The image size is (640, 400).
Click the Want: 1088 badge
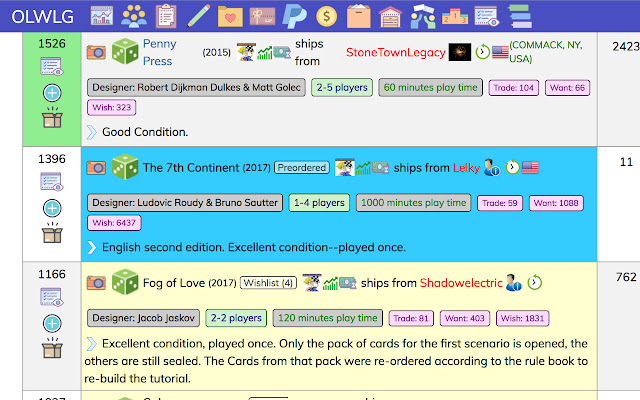(x=556, y=203)
